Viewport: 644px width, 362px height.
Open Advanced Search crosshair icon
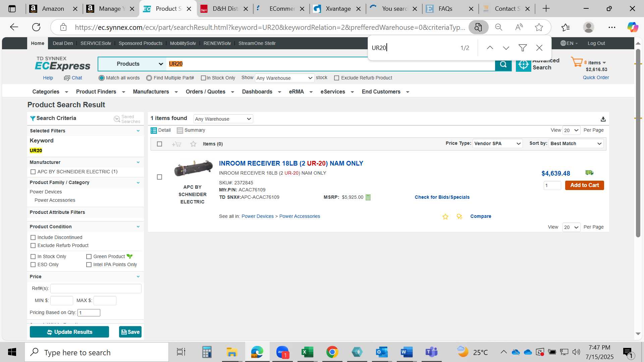point(523,64)
